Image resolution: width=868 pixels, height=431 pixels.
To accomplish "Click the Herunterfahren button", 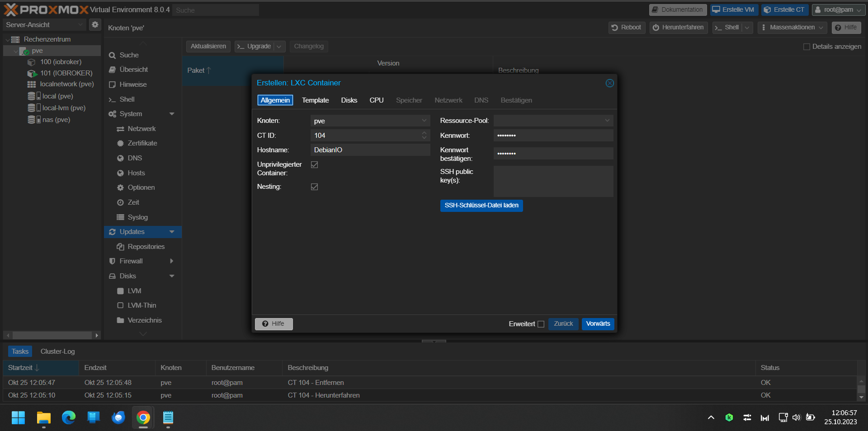I will click(679, 28).
